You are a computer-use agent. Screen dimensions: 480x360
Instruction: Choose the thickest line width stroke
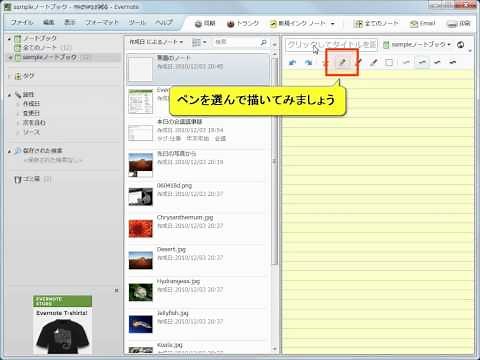pos(452,62)
